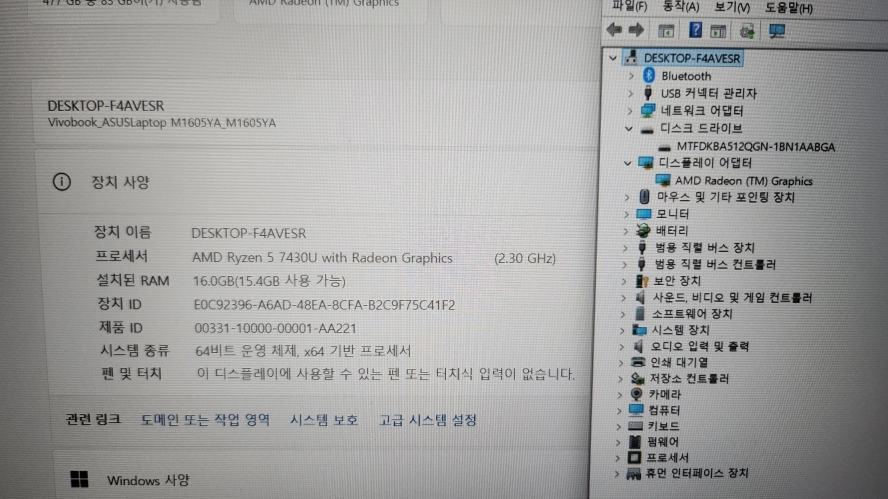Select the Bluetooth device icon
The height and width of the screenshot is (499, 888).
649,75
